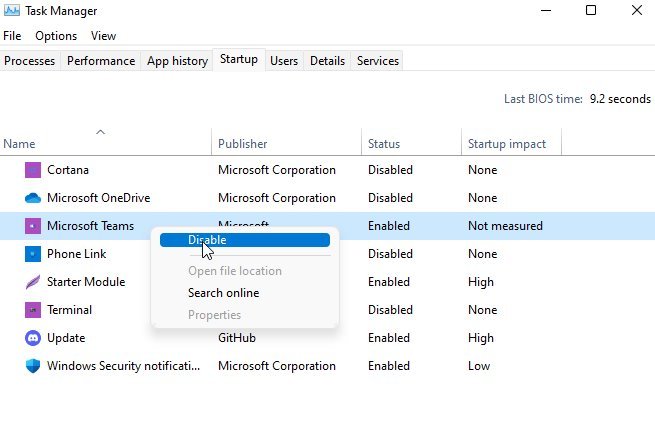Click the Windows Security shield icon
Image resolution: width=655 pixels, height=438 pixels.
[x=33, y=366]
